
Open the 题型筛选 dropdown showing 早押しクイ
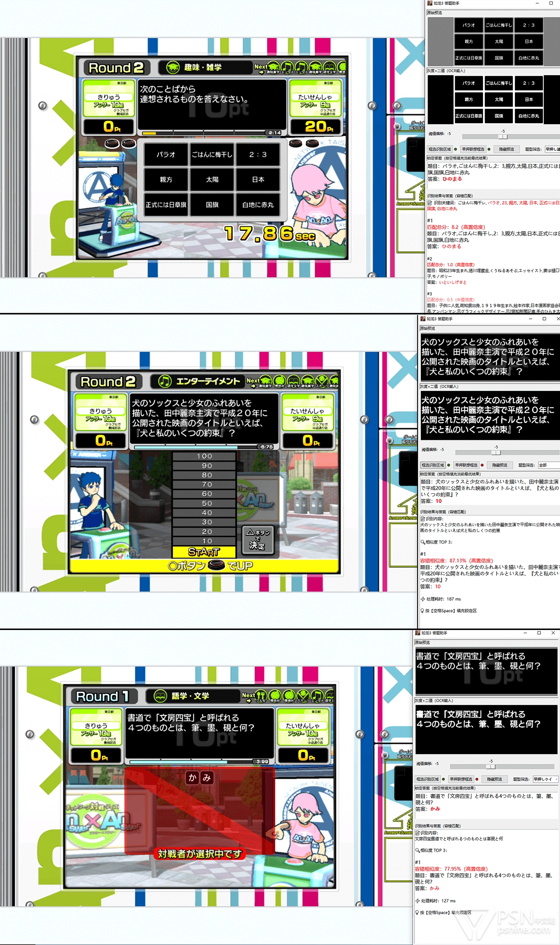pos(545,779)
